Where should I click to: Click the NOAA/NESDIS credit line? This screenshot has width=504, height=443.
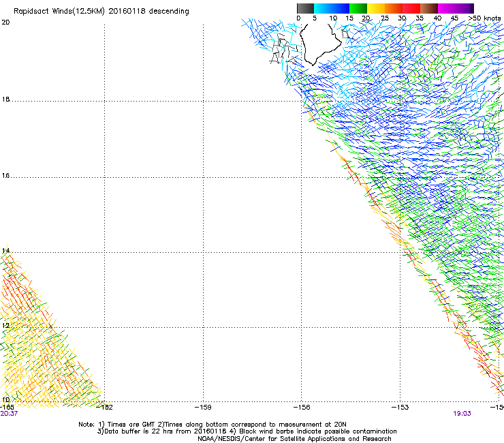pyautogui.click(x=294, y=439)
